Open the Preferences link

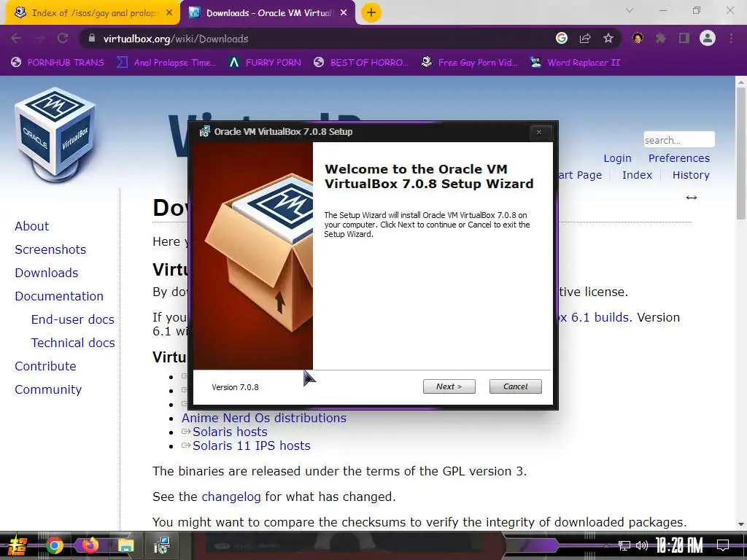(679, 158)
